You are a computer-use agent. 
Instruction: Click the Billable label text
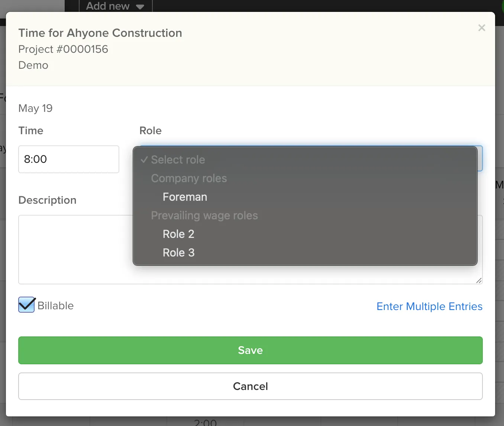(55, 306)
